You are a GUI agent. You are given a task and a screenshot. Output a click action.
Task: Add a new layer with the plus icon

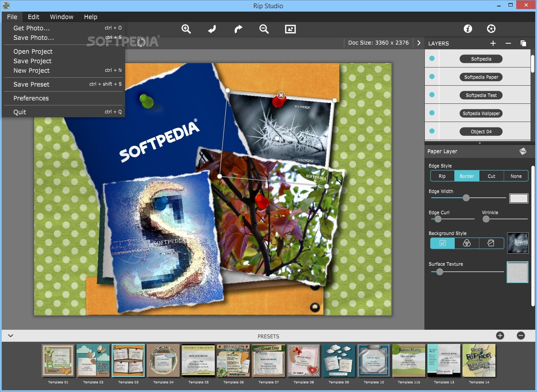tap(493, 43)
